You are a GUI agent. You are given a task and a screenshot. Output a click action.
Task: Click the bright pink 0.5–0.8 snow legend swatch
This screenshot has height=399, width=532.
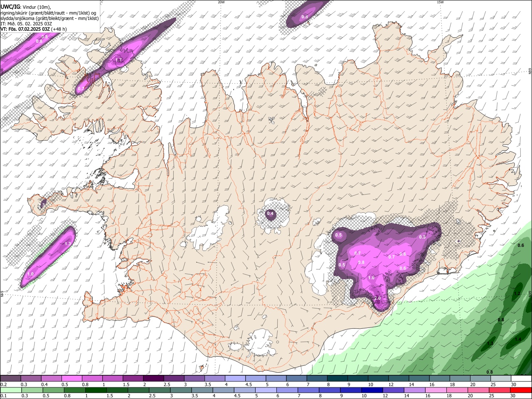[x=71, y=379]
